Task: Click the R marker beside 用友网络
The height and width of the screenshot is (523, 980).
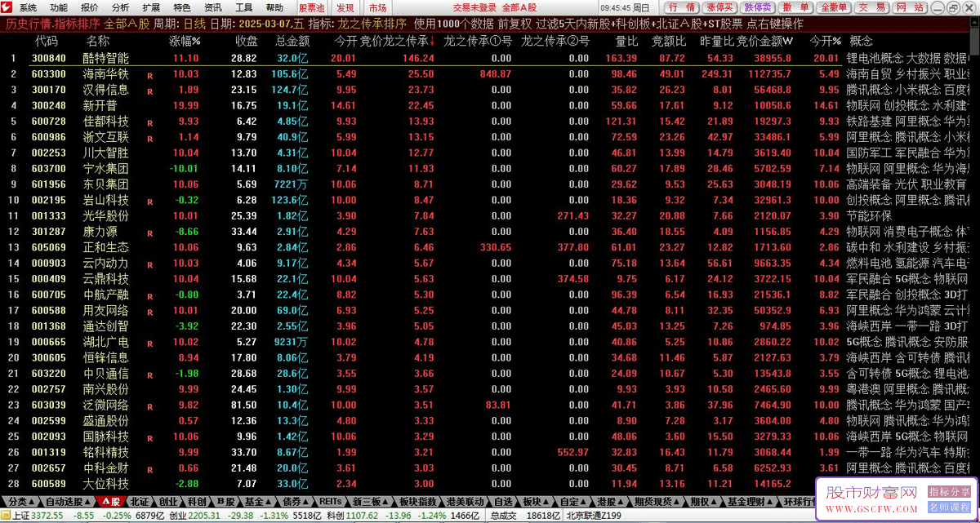Action: pyautogui.click(x=149, y=311)
